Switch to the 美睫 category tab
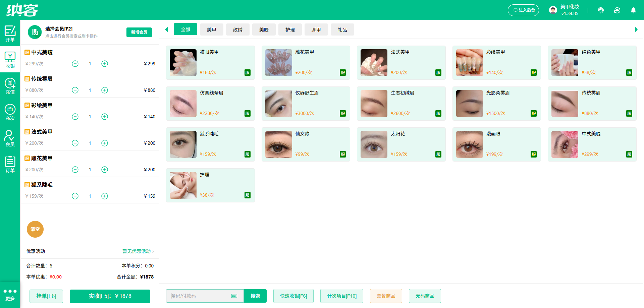This screenshot has width=644, height=308. pos(264,29)
